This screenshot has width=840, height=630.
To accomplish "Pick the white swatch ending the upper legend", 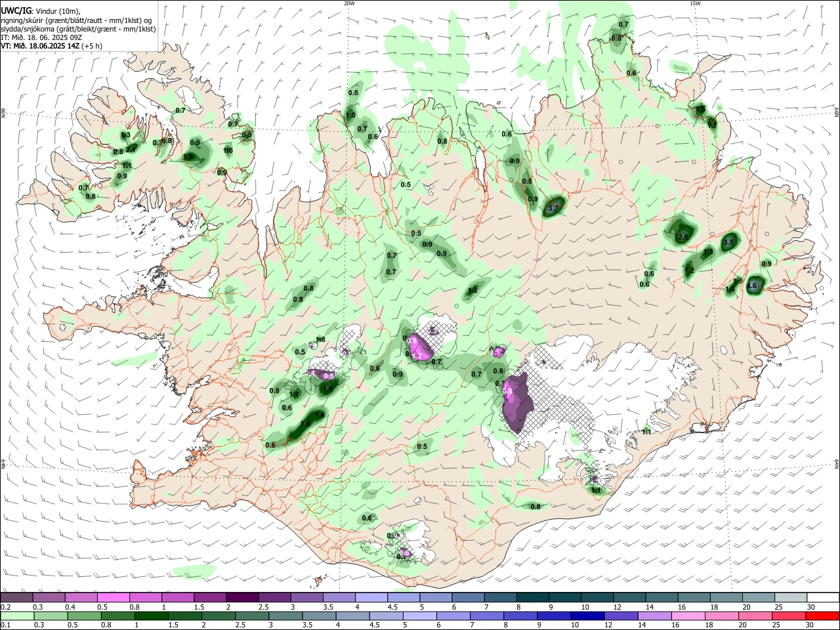I will [823, 598].
